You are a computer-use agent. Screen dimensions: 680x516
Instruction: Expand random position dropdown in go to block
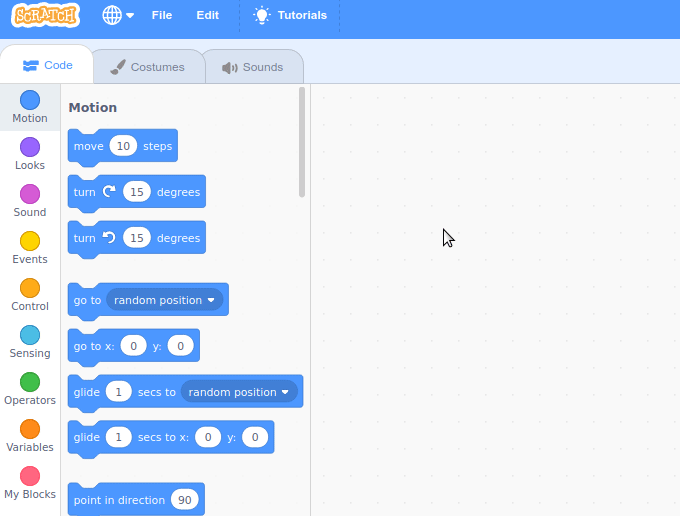[164, 300]
